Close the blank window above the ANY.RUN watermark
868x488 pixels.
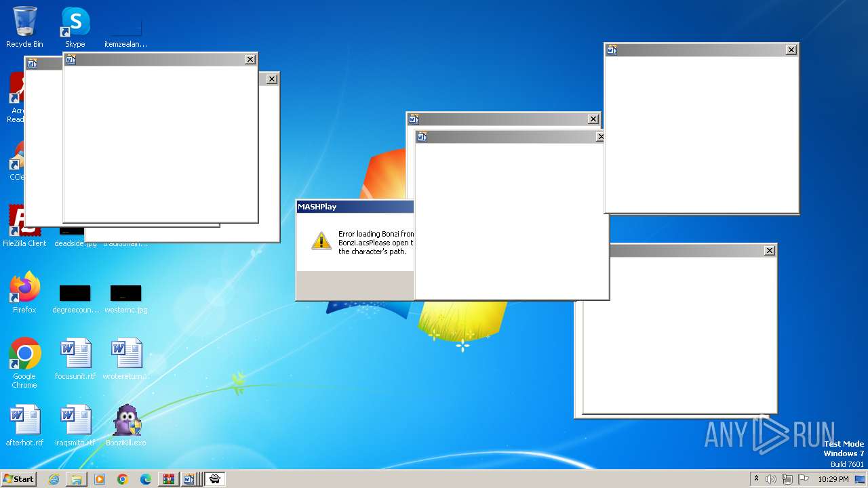click(x=770, y=251)
